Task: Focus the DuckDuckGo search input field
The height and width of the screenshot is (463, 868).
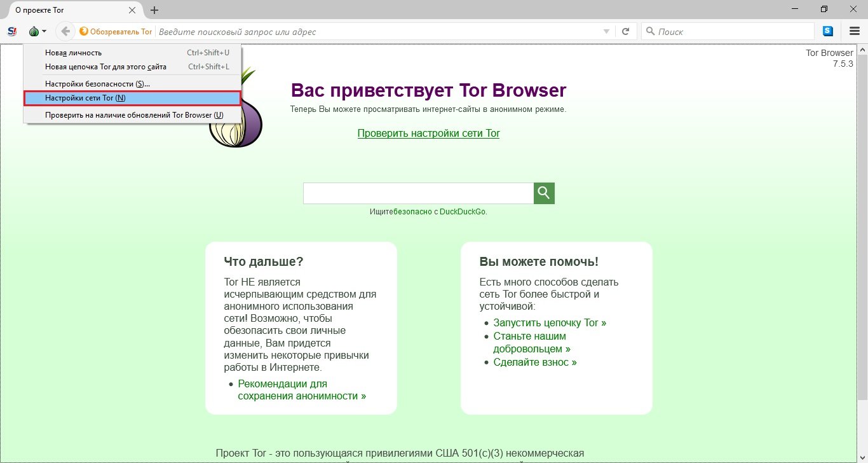Action: point(418,193)
